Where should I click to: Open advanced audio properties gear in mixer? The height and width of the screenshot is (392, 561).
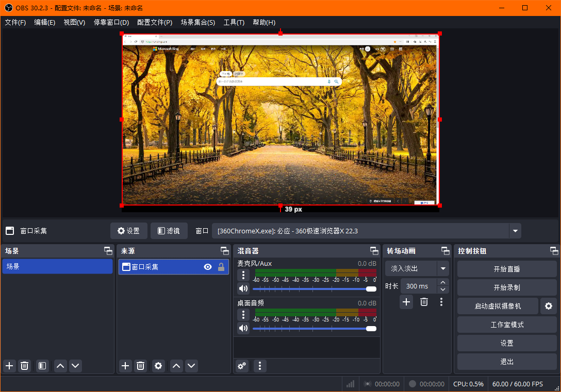[242, 366]
